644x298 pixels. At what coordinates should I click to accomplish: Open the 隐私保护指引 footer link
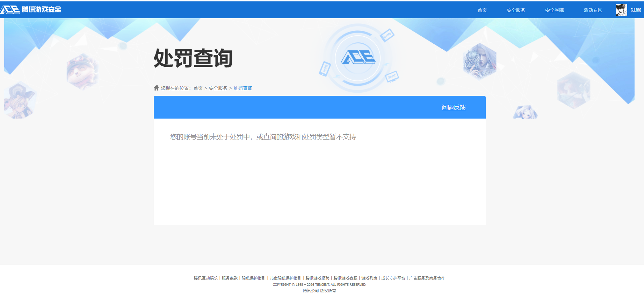(254, 278)
